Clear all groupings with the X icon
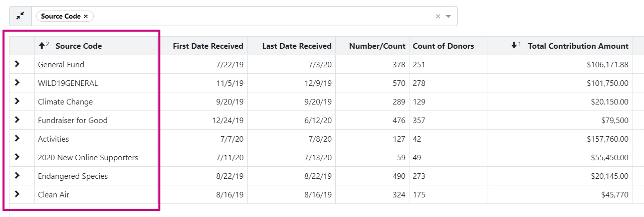The width and height of the screenshot is (644, 217). [438, 16]
